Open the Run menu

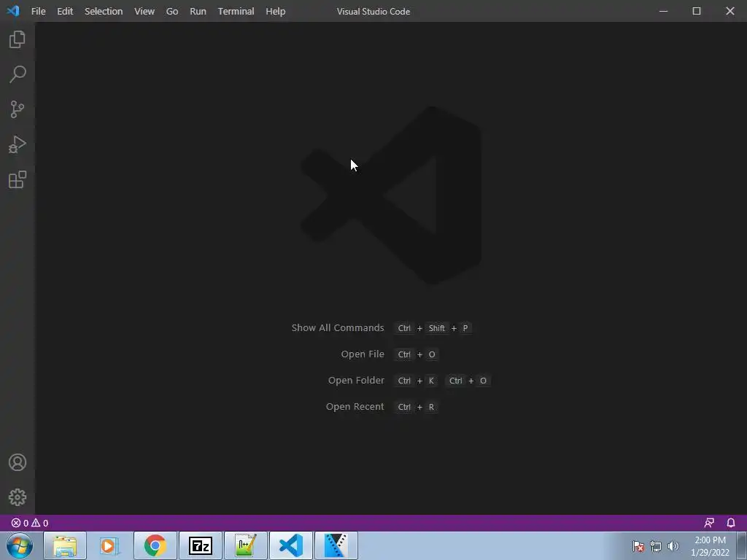point(198,11)
